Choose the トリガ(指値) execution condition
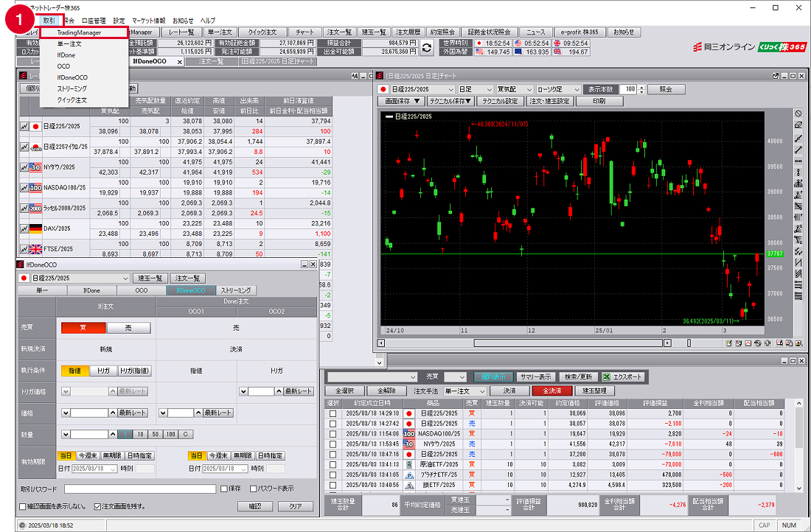 [x=134, y=371]
